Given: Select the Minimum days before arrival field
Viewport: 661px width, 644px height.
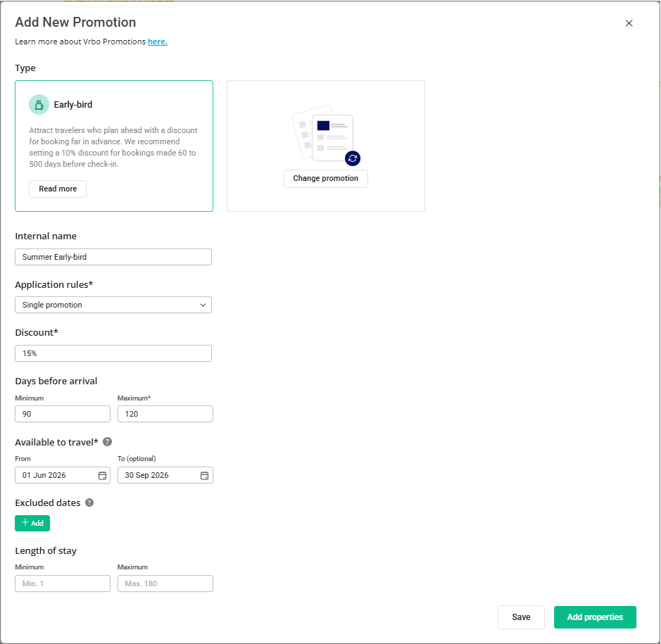Looking at the screenshot, I should click(x=62, y=414).
